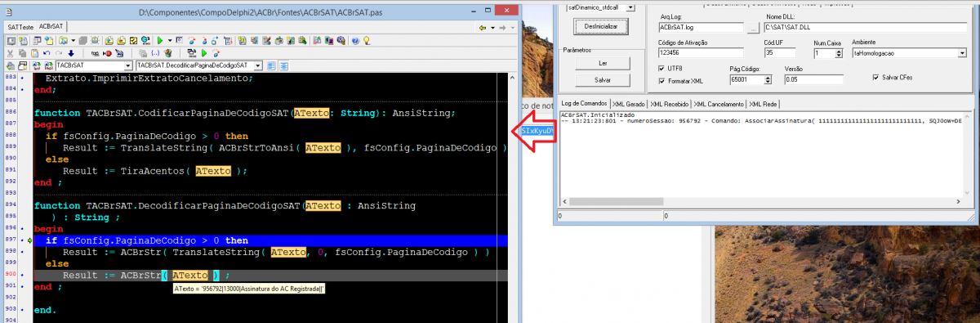Viewport: 980px width, 323px height.
Task: Click the yellow lightbulb toolbar icon
Action: click(367, 39)
